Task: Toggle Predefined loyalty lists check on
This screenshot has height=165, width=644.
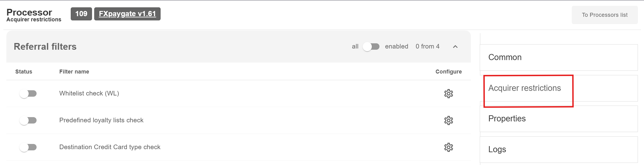Action: point(28,120)
